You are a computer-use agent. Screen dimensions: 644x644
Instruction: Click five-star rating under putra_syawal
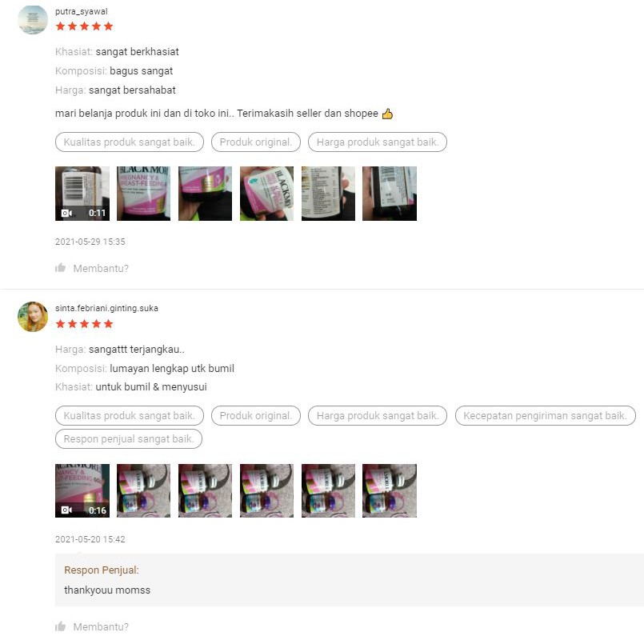pos(84,26)
